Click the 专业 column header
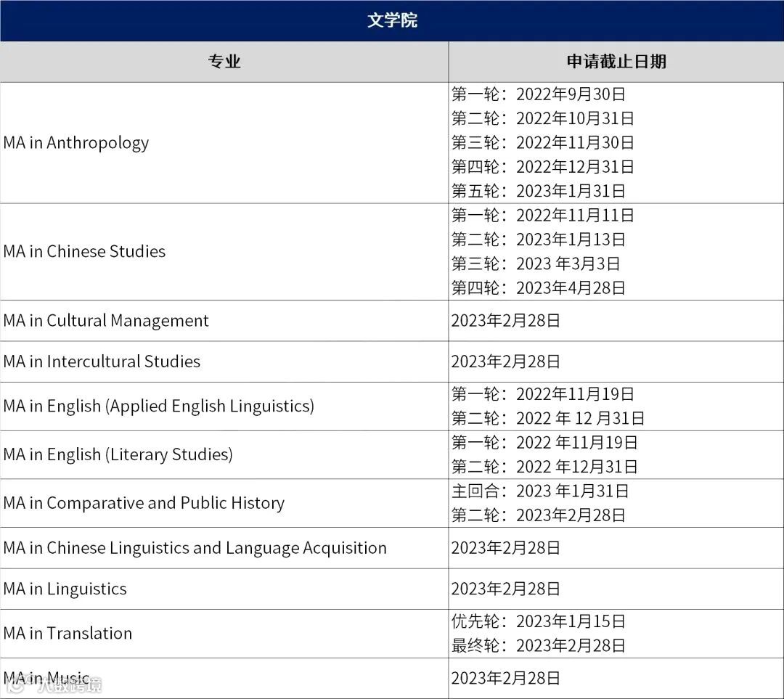The width and height of the screenshot is (784, 699). pyautogui.click(x=224, y=62)
